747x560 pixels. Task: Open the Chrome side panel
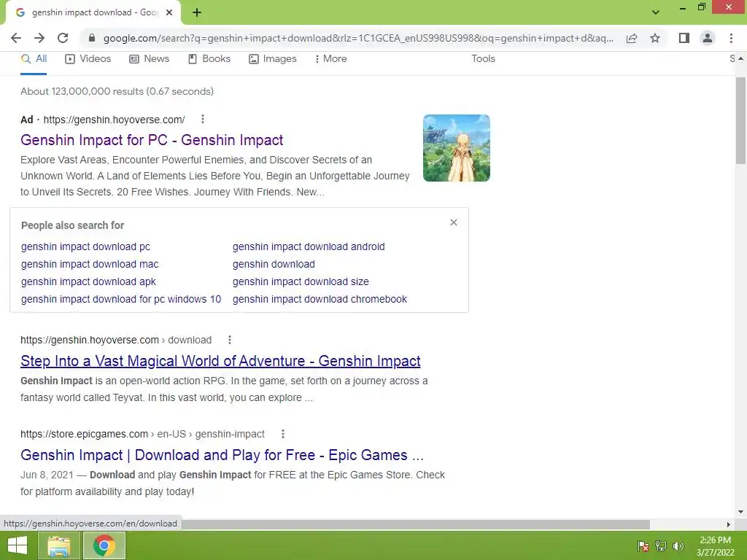click(684, 38)
